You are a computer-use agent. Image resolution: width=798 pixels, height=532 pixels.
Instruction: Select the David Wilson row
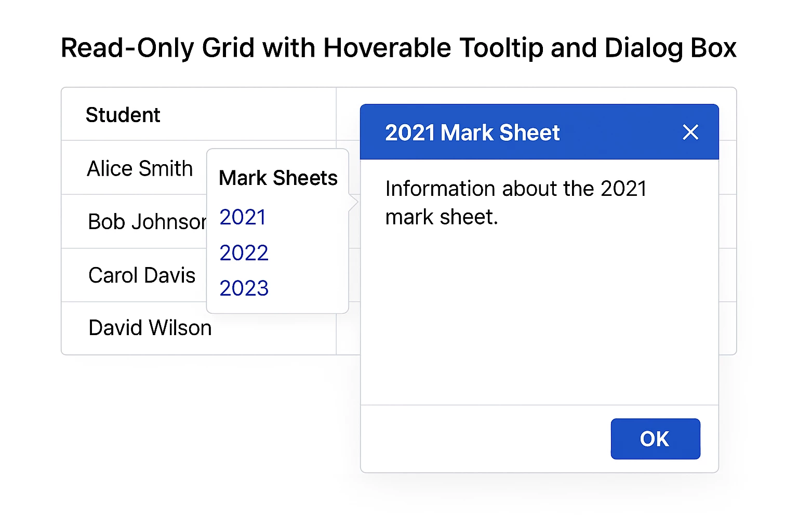point(199,328)
